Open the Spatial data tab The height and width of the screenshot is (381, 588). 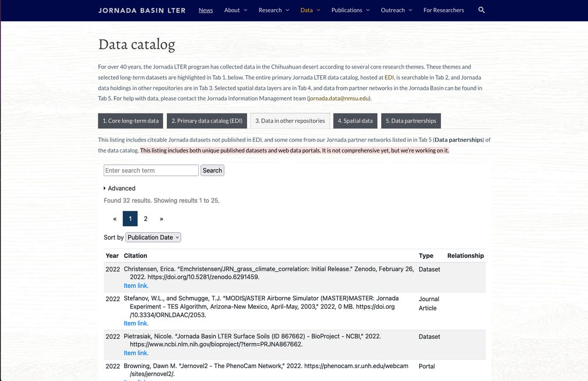tap(355, 121)
